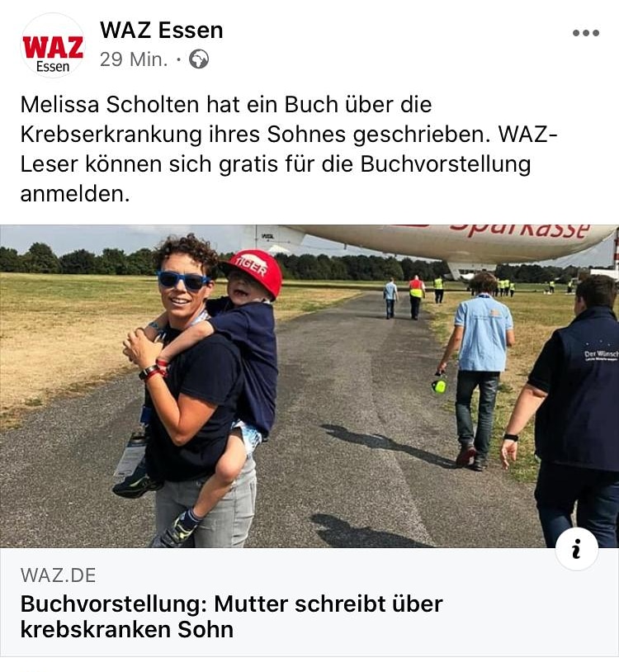Click the 'anmelden.' final line of post text
Image resolution: width=619 pixels, height=672 pixels.
[x=75, y=194]
